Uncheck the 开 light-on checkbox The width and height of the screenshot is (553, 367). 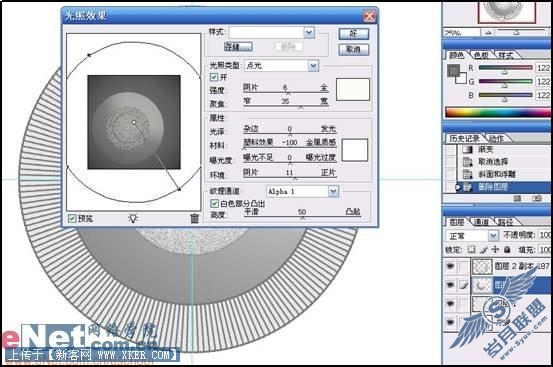(214, 77)
